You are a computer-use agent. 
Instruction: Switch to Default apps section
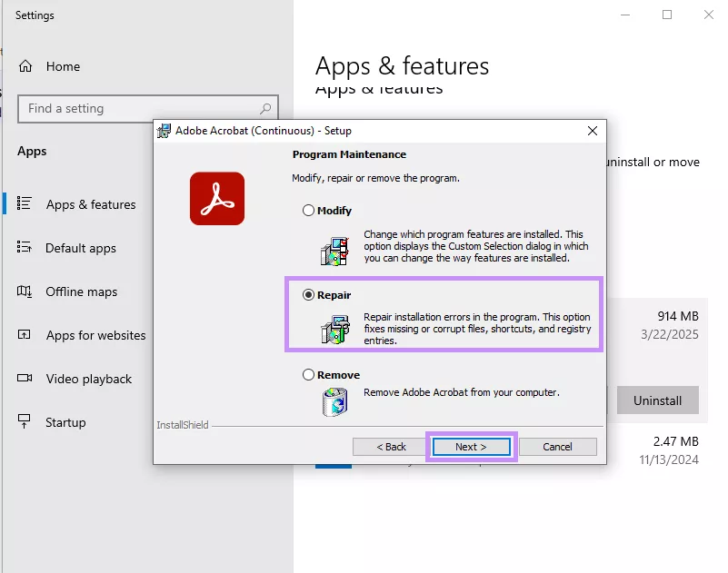[83, 248]
